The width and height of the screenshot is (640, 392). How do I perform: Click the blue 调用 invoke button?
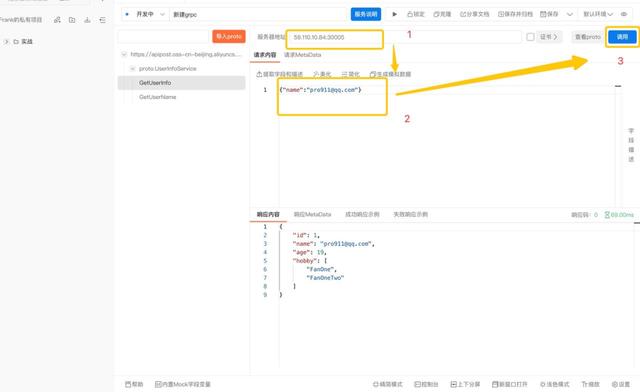coord(622,37)
